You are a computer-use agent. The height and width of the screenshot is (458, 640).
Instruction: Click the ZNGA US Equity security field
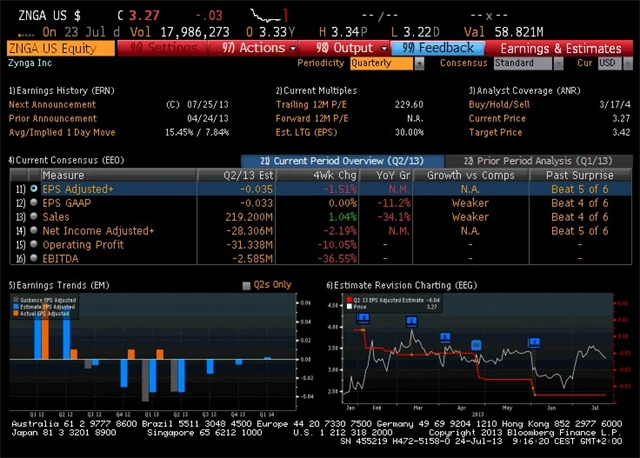click(x=58, y=48)
